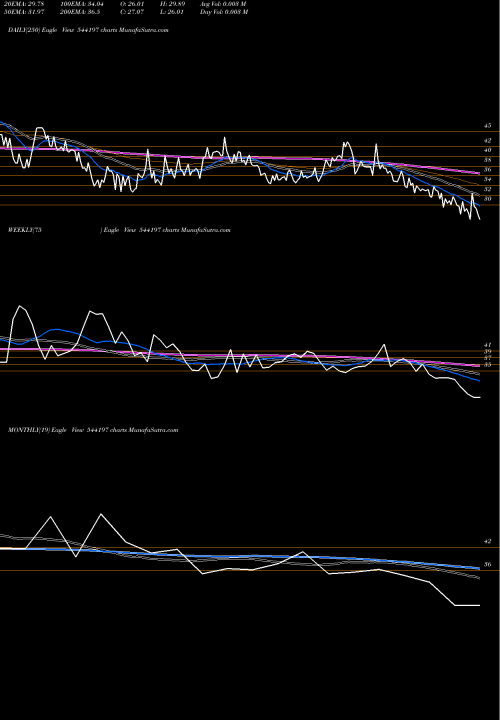Image resolution: width=500 pixels, height=720 pixels.
Task: Click the 36 axis label on monthly chart
Action: [x=487, y=565]
